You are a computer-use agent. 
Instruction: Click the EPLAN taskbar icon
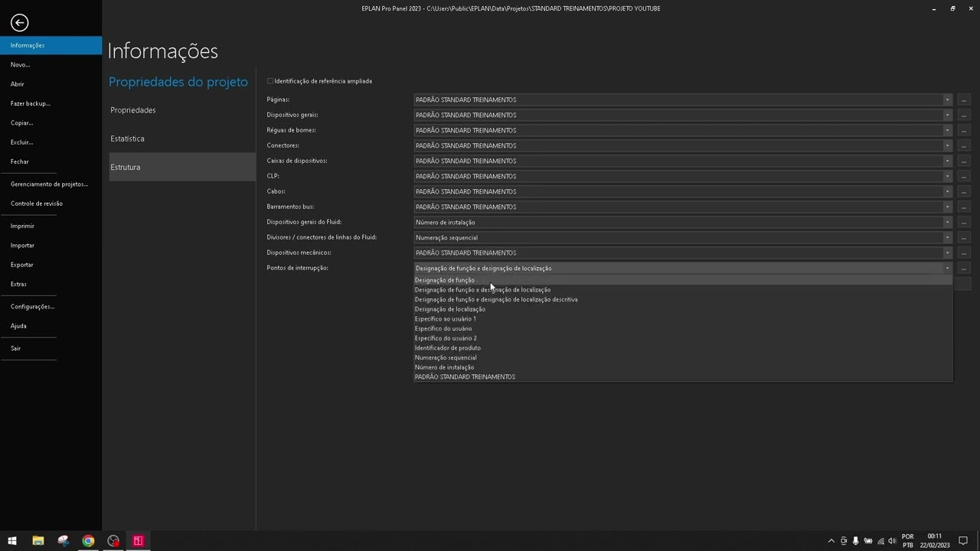139,541
